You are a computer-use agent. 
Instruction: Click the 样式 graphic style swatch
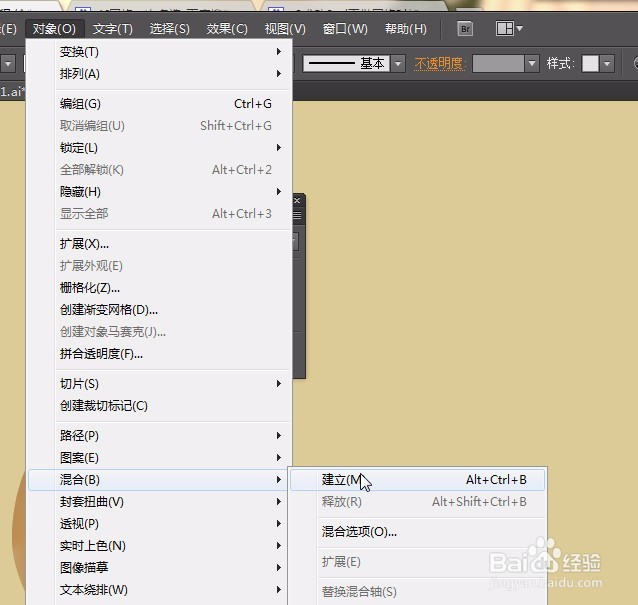[590, 63]
